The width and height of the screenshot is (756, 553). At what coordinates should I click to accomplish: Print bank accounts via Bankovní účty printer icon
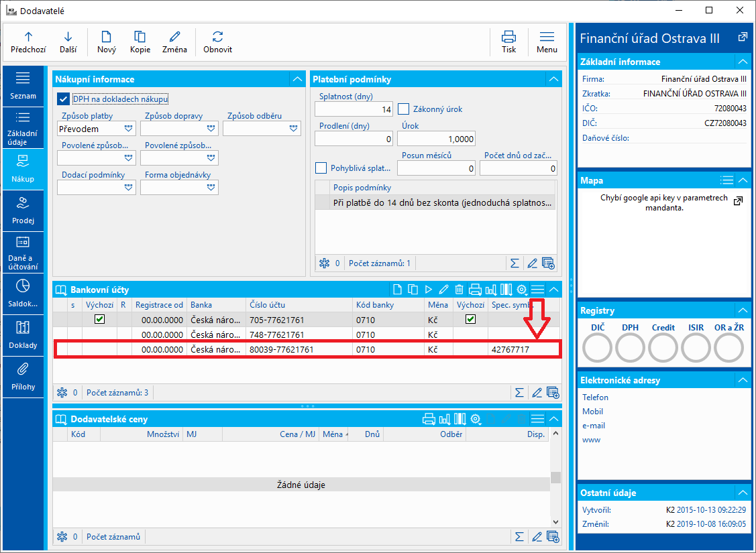[475, 290]
